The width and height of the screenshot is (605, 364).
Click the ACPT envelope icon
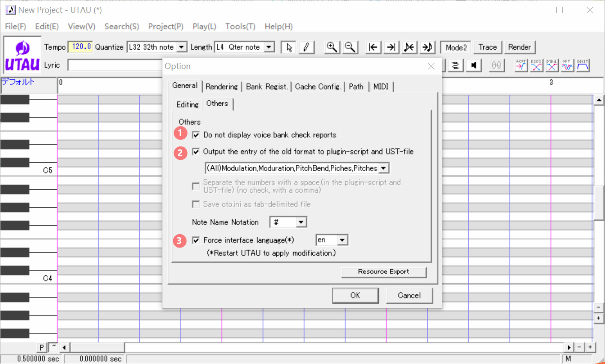coord(521,65)
